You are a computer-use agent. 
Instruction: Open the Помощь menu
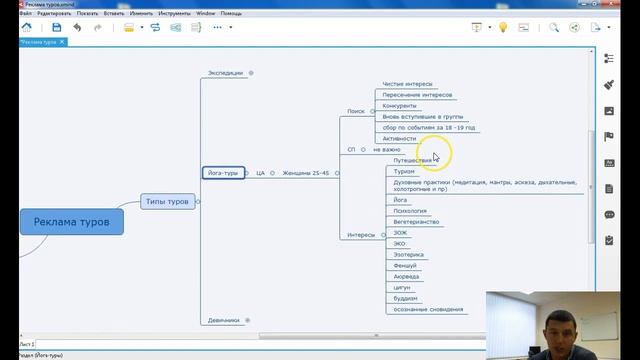231,13
